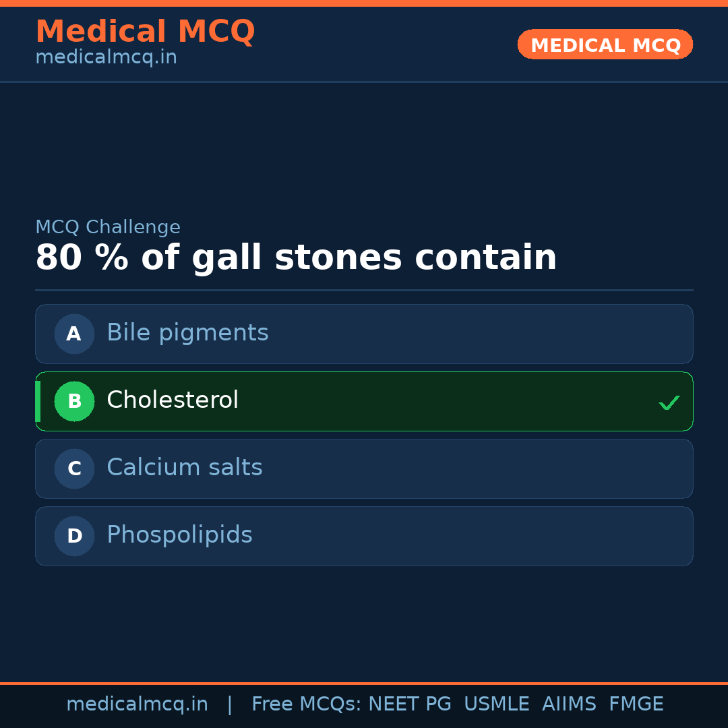This screenshot has width=728, height=728.
Task: Click USMLE in the footer
Action: click(496, 704)
